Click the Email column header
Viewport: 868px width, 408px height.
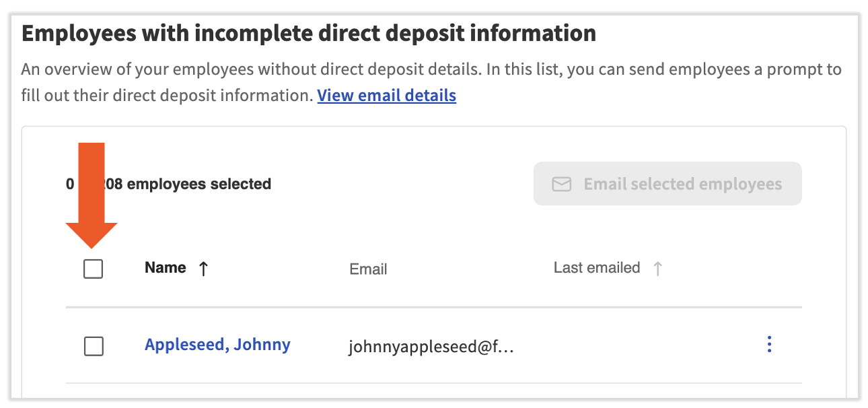tap(368, 269)
